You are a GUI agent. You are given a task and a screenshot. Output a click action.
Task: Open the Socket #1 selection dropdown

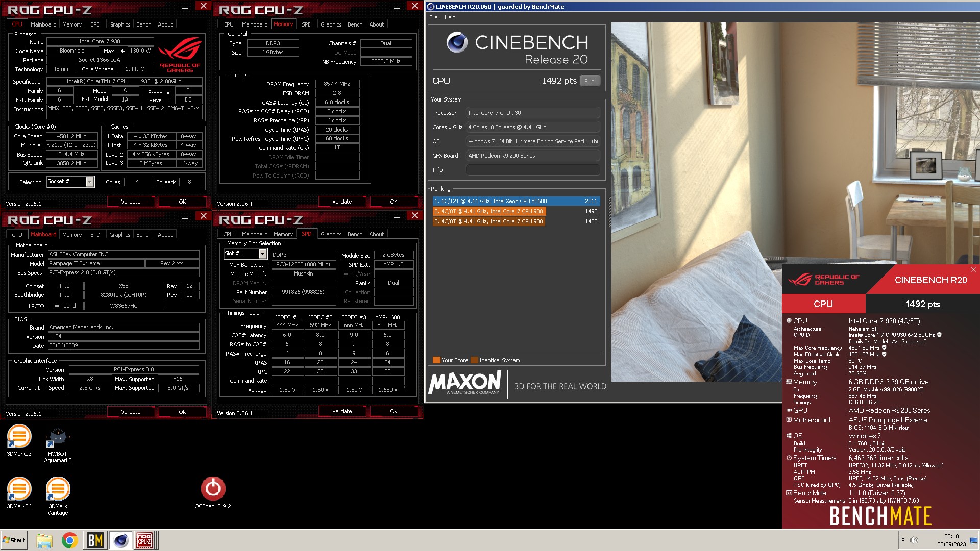pyautogui.click(x=90, y=182)
